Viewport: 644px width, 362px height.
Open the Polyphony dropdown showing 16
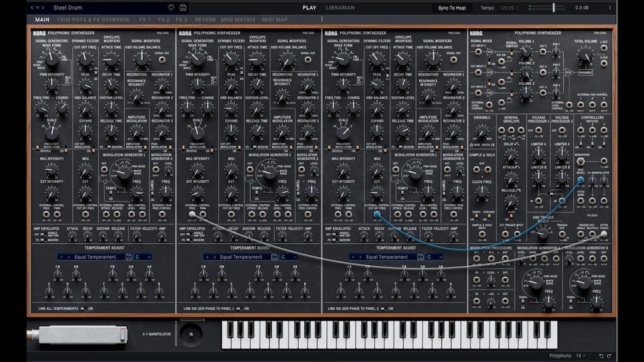coord(582,355)
